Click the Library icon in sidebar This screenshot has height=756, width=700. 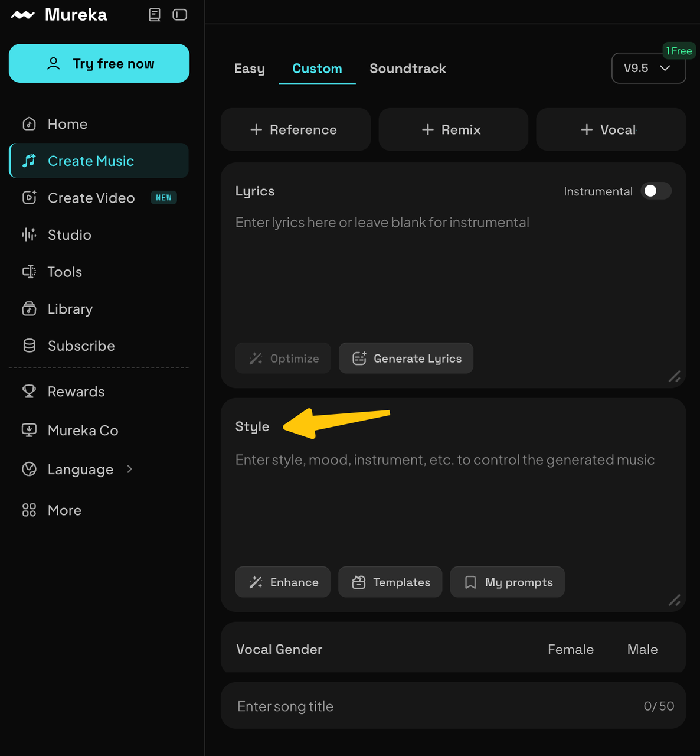(x=29, y=309)
